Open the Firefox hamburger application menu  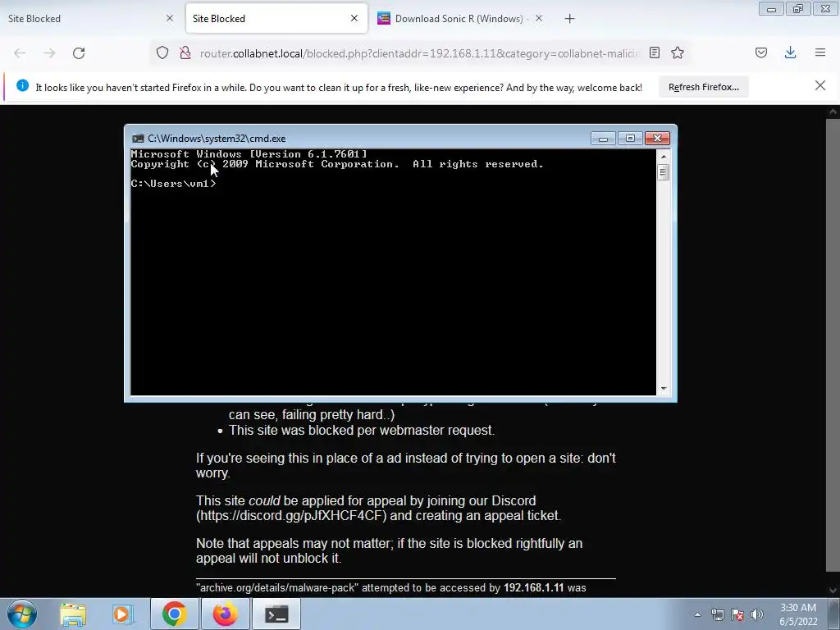coord(820,52)
